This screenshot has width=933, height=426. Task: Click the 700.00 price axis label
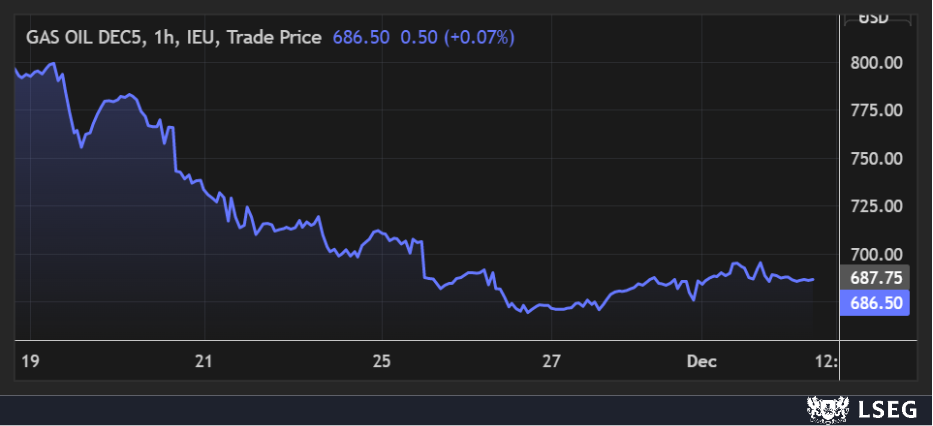point(876,254)
